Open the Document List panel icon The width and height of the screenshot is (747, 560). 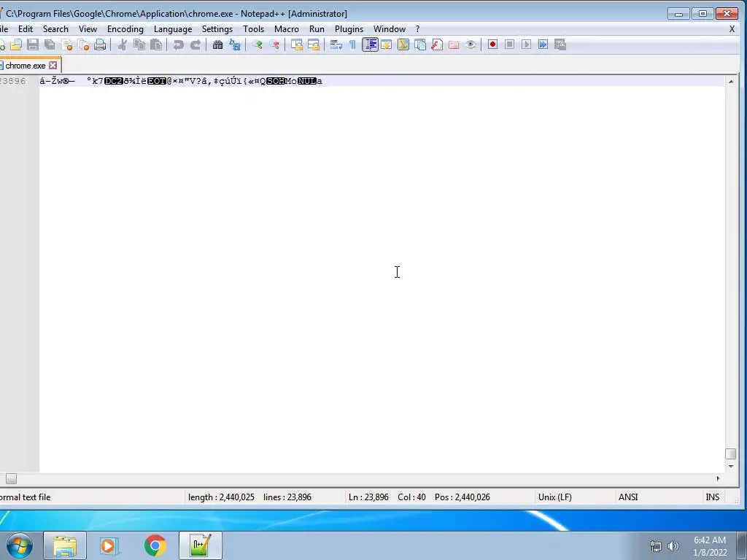tap(420, 44)
